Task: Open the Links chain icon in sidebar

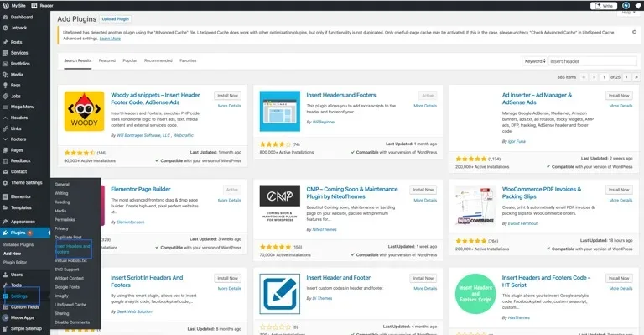Action: coord(5,128)
